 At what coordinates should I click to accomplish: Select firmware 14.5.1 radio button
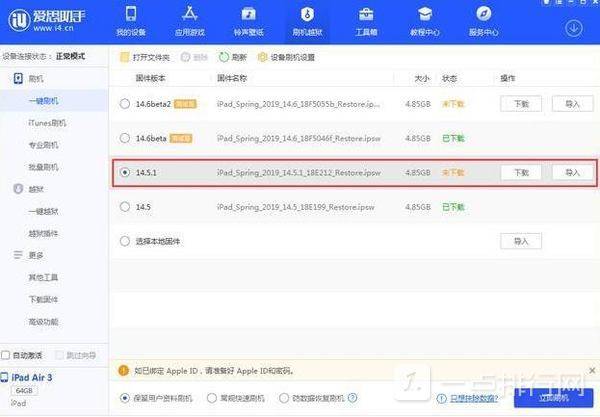coord(125,173)
